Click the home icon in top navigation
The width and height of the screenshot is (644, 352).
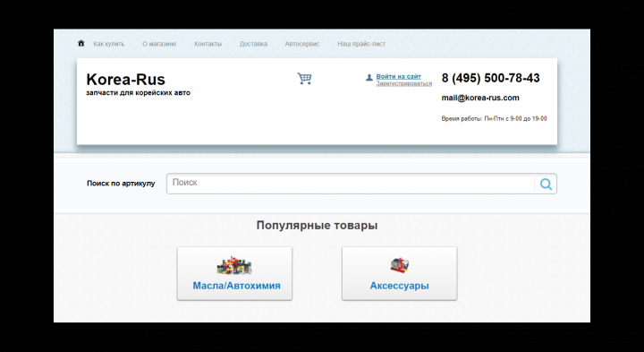coord(80,43)
